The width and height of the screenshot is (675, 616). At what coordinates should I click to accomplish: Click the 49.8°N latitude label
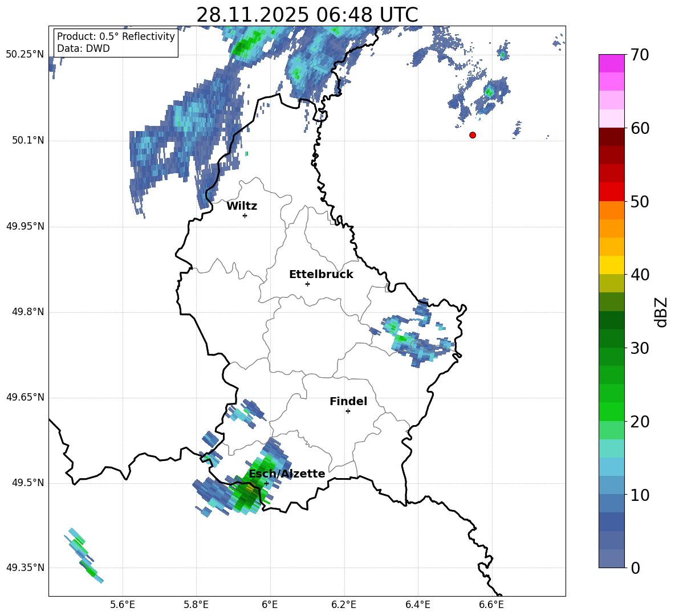pyautogui.click(x=28, y=312)
